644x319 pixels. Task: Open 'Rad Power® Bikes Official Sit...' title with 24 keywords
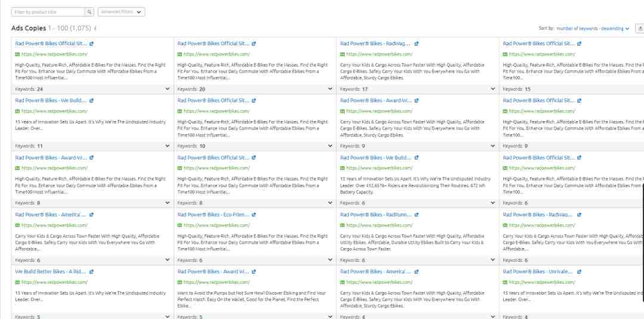pyautogui.click(x=51, y=44)
